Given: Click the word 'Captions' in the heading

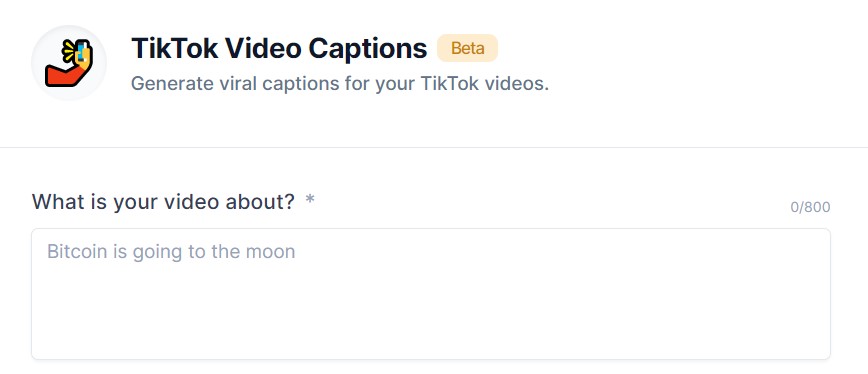Looking at the screenshot, I should click(x=368, y=49).
